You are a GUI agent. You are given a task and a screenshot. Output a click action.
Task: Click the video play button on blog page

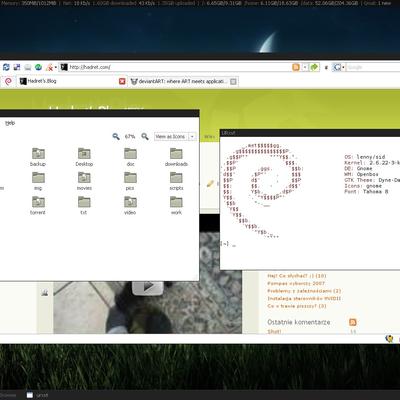pyautogui.click(x=148, y=288)
